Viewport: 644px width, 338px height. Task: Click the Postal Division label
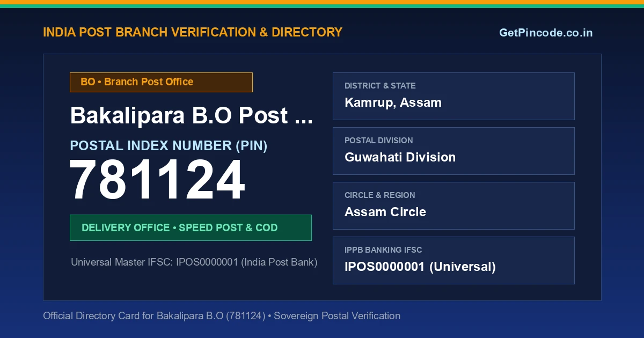pos(379,141)
